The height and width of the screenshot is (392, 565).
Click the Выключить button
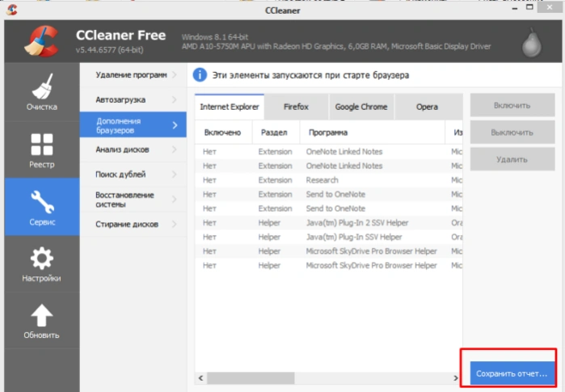click(x=512, y=133)
